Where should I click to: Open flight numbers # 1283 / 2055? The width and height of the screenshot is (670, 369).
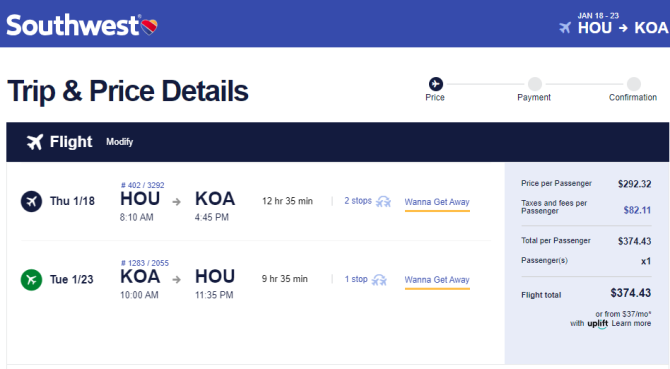(145, 263)
